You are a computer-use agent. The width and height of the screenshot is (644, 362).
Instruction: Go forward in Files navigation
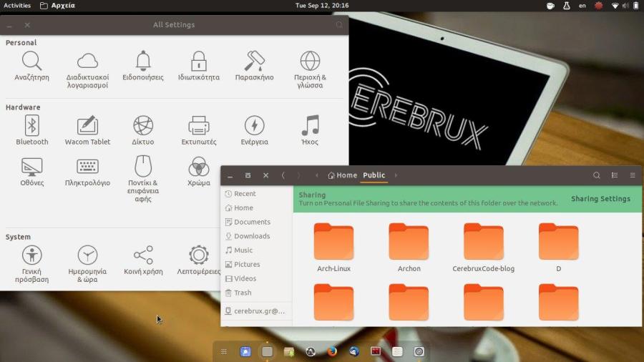click(x=298, y=175)
